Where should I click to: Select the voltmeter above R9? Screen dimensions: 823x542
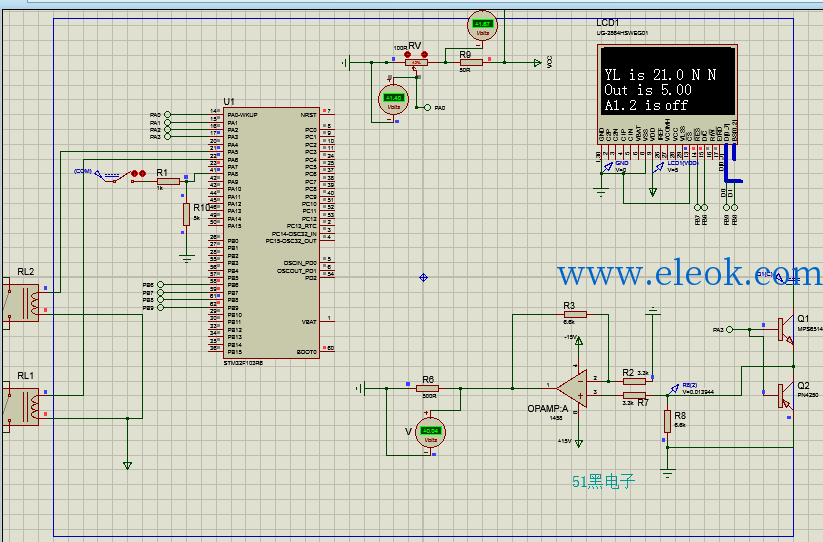(482, 25)
